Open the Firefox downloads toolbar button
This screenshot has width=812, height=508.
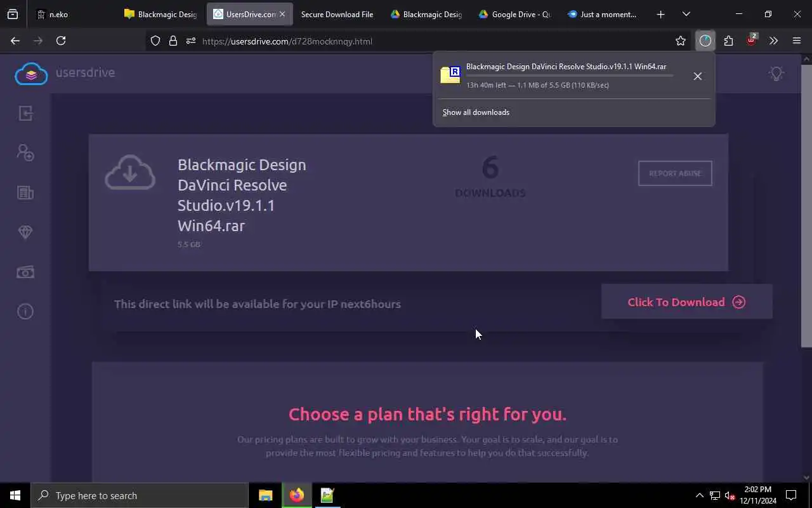(x=705, y=41)
